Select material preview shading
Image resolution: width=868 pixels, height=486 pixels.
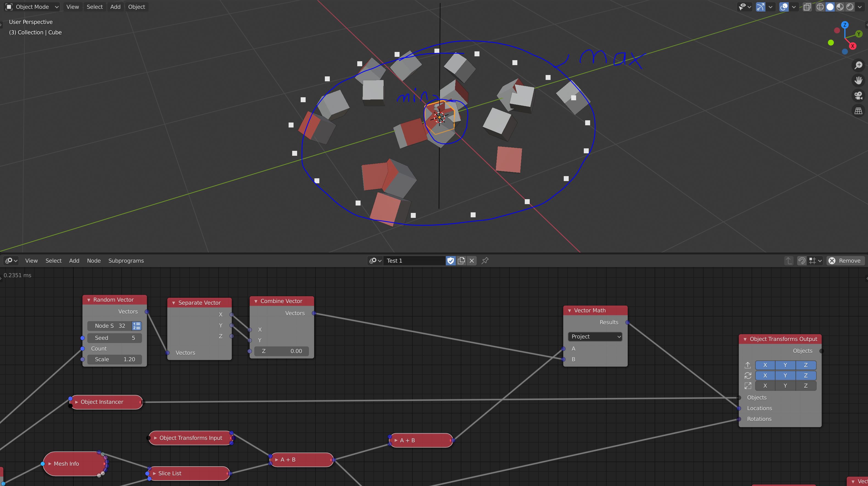click(x=840, y=7)
